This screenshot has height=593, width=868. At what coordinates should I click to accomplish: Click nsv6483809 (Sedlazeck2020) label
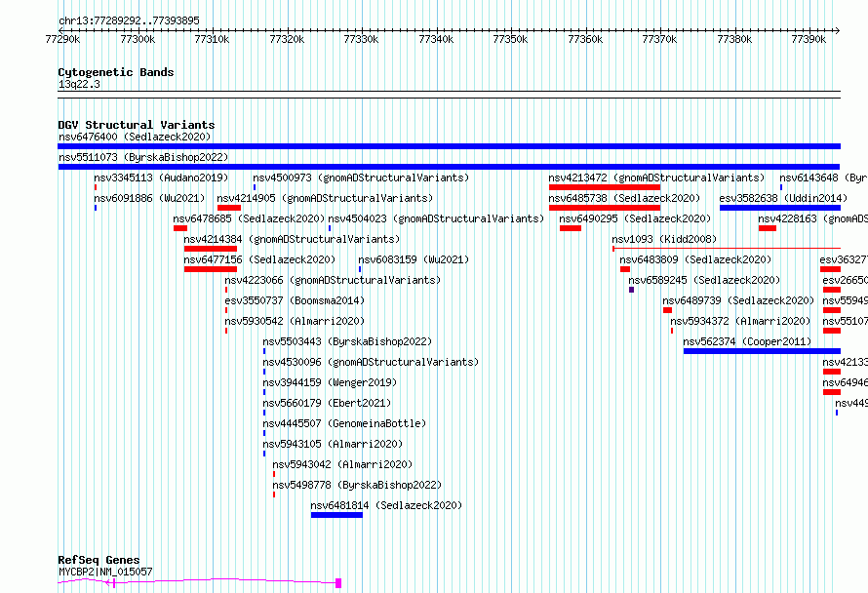[x=695, y=259]
